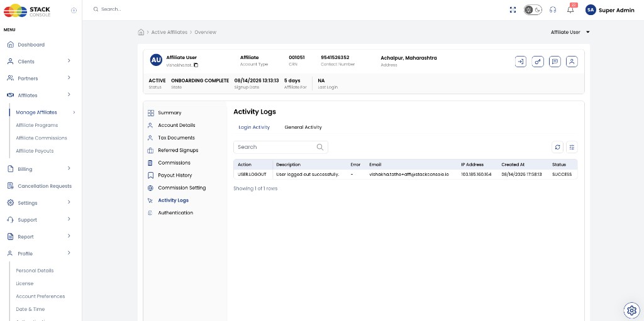Open the headset support icon in header
The image size is (644, 321).
(x=553, y=10)
